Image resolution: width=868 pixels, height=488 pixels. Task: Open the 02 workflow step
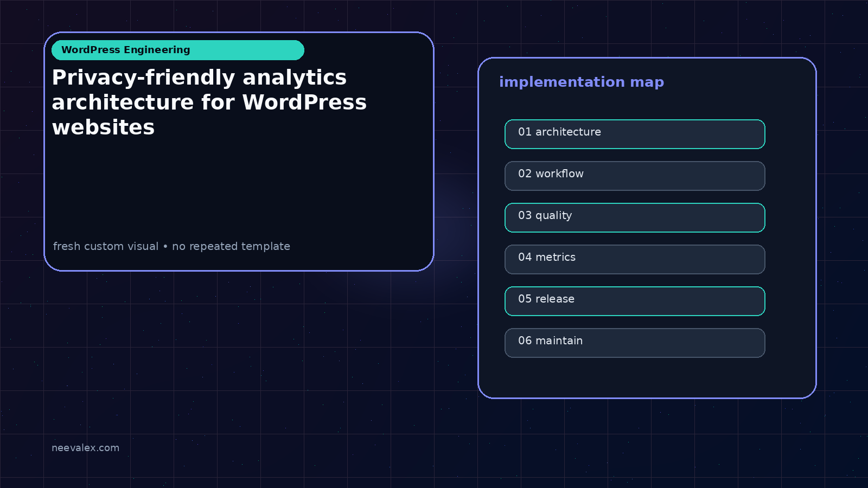635,176
